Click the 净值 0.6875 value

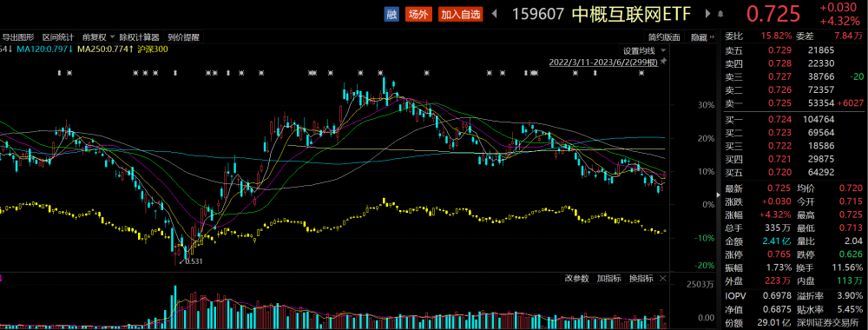click(778, 309)
